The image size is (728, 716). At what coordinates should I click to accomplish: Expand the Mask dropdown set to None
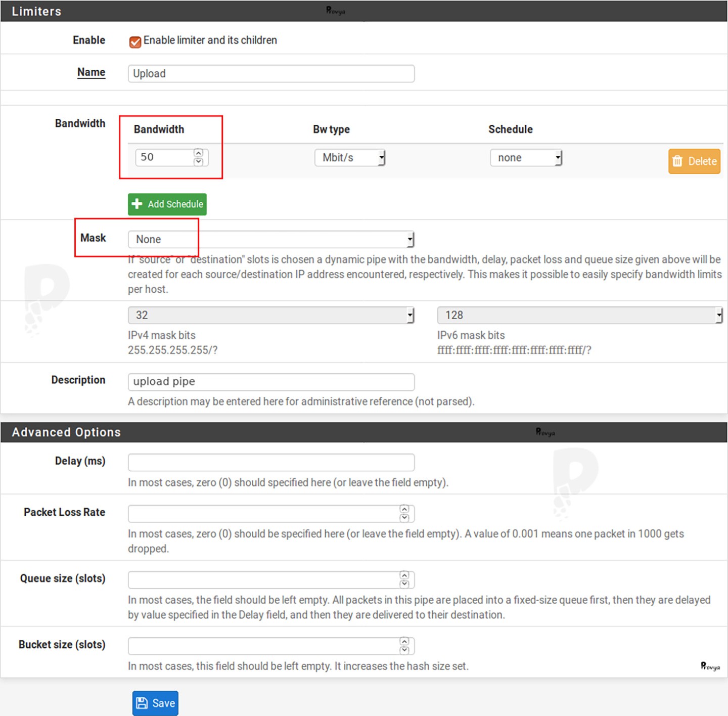[x=270, y=239]
